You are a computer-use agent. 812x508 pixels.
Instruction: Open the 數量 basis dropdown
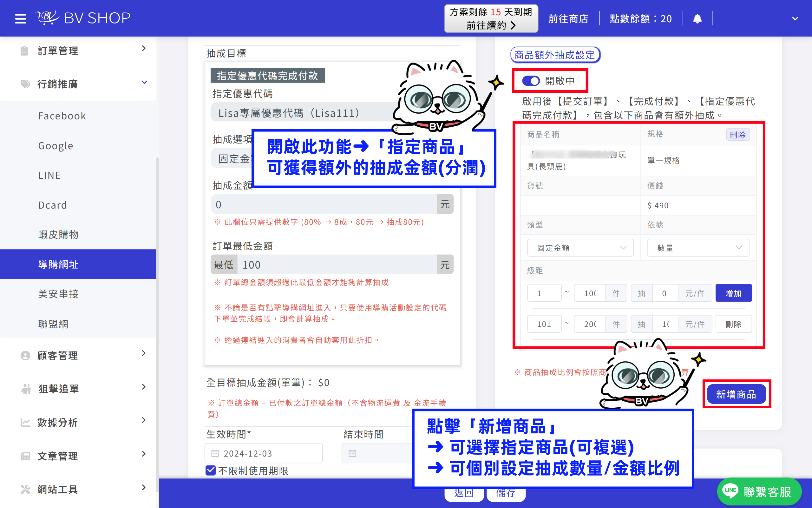tap(698, 248)
